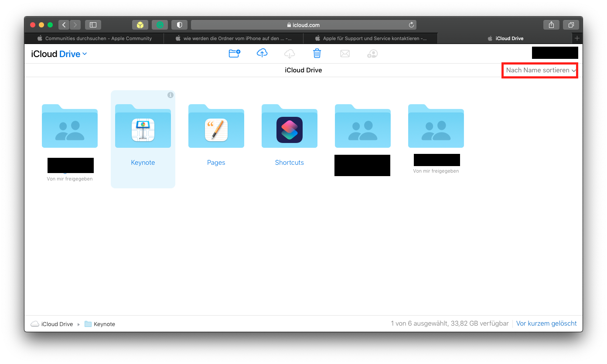The image size is (607, 364).
Task: Toggle the Safari sidebar
Action: [93, 25]
